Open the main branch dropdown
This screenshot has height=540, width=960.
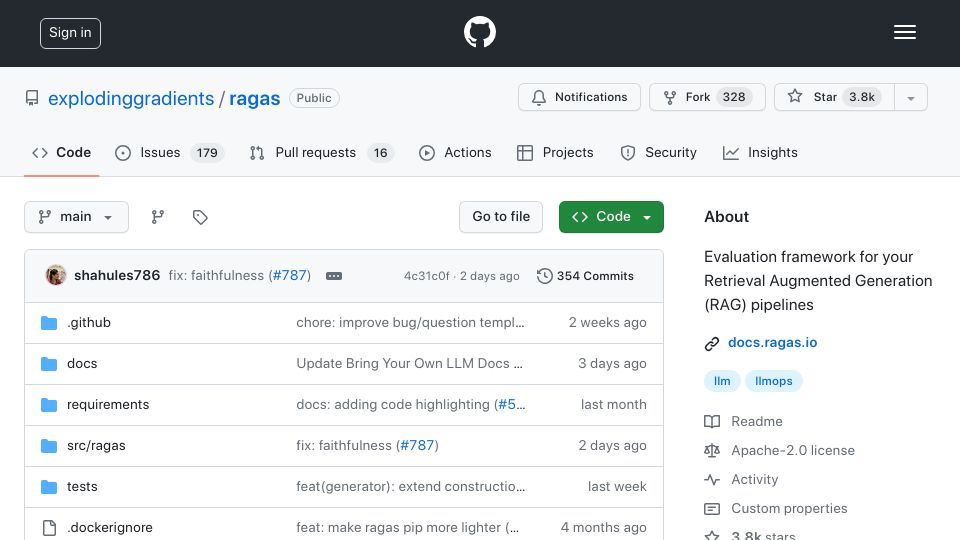77,217
